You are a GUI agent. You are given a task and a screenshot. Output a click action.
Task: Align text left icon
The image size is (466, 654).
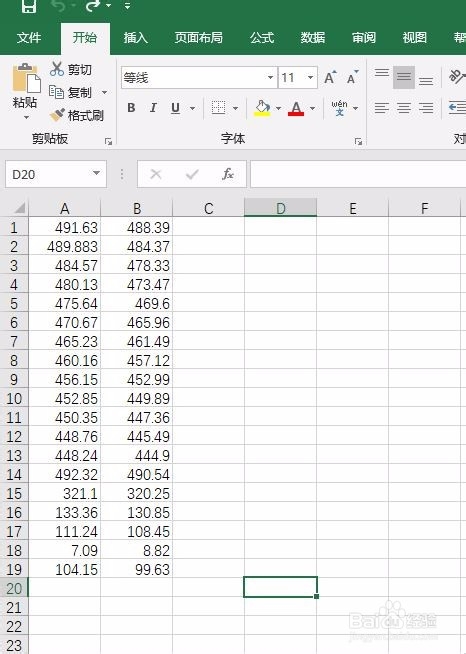(381, 108)
